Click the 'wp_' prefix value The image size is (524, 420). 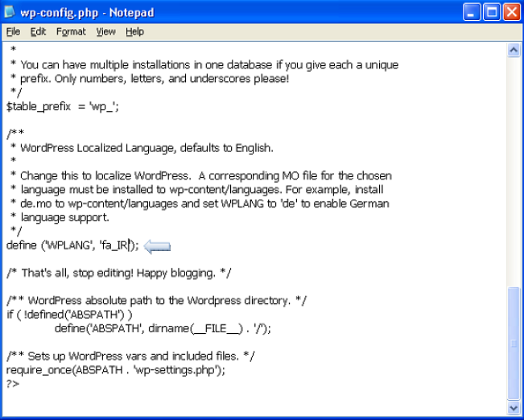tap(102, 107)
